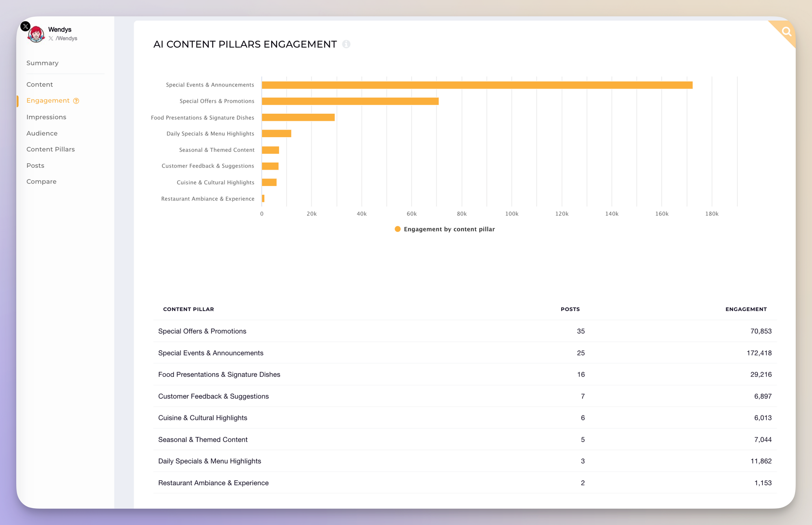Click engagement value 29,216
Image resolution: width=812 pixels, height=525 pixels.
coord(761,374)
